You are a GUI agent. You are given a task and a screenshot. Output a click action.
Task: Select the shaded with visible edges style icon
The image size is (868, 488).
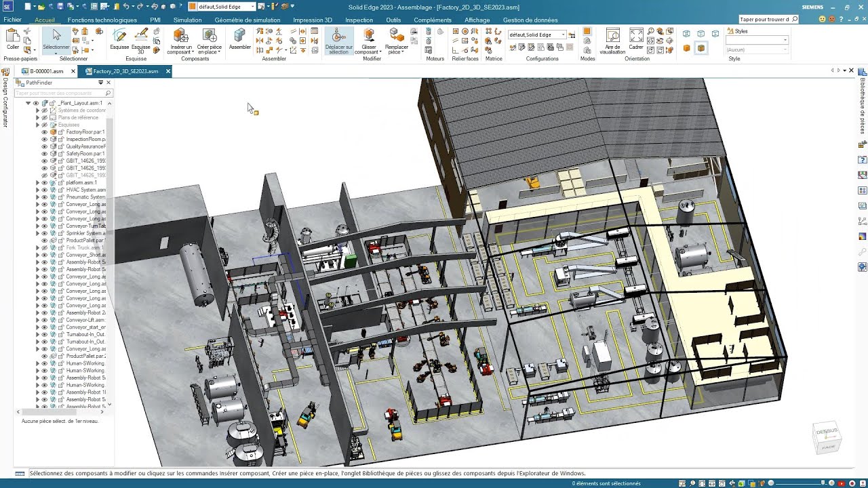coord(701,48)
